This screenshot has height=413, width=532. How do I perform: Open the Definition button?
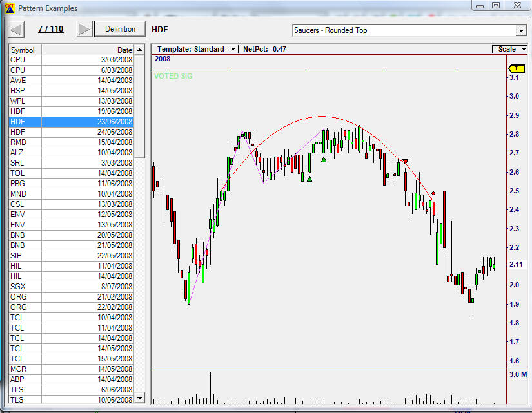[x=120, y=29]
